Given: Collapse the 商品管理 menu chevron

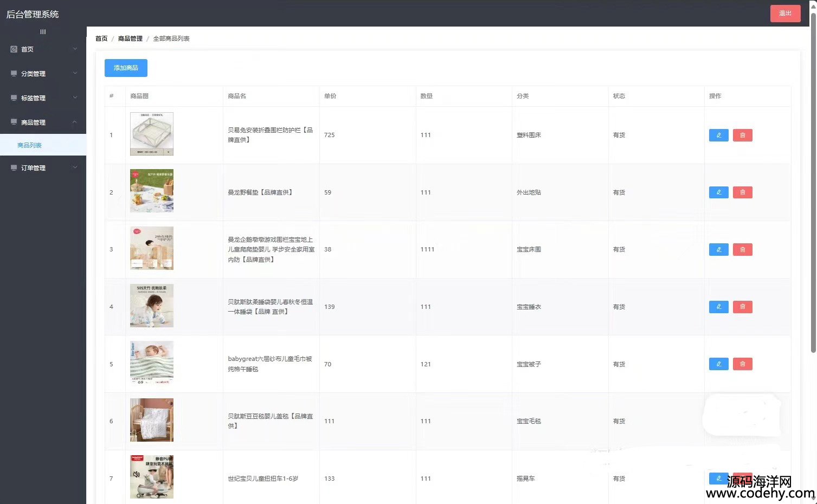Looking at the screenshot, I should (x=75, y=122).
